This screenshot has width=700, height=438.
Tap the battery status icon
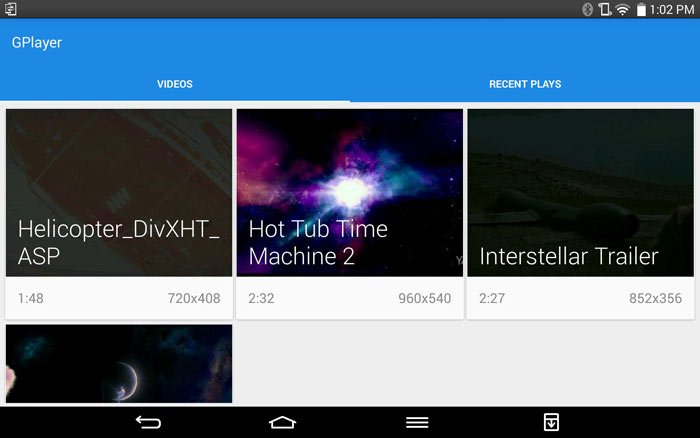[641, 9]
